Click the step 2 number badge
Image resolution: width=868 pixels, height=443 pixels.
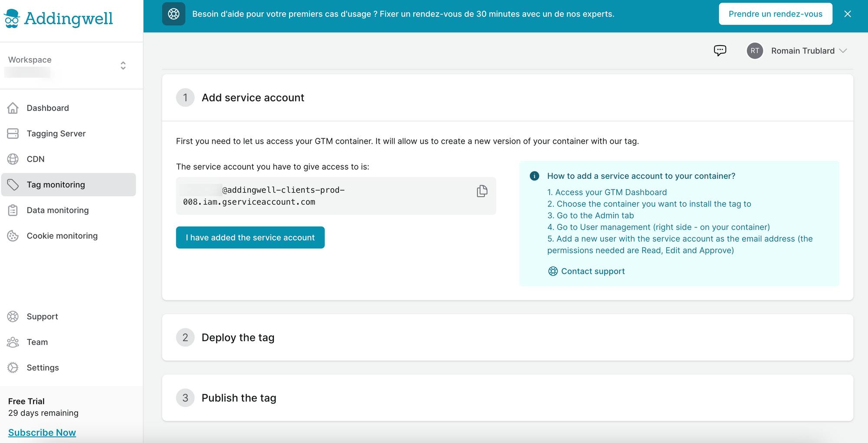coord(185,338)
